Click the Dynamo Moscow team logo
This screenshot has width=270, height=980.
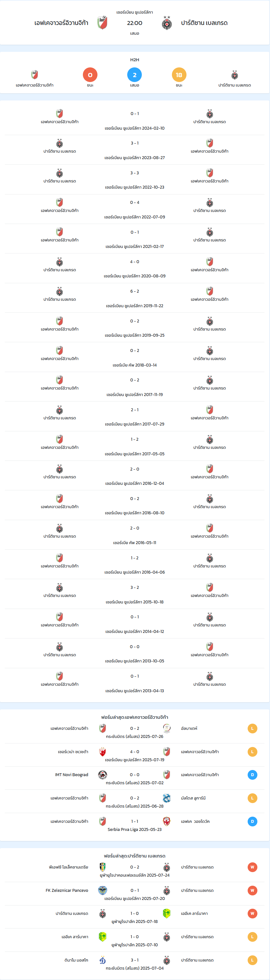102,960
